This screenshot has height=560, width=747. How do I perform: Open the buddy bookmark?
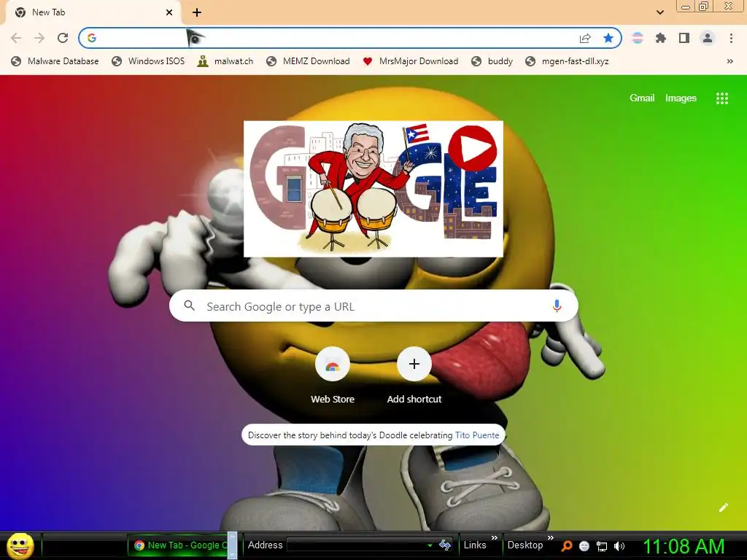pyautogui.click(x=492, y=61)
